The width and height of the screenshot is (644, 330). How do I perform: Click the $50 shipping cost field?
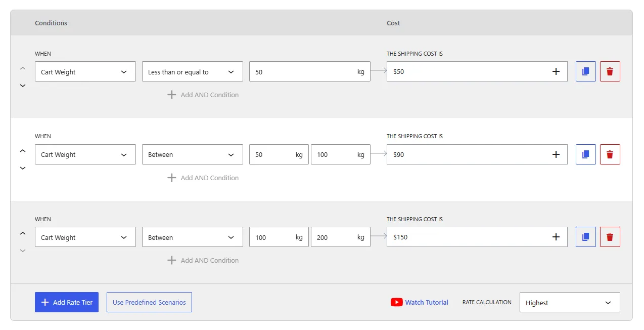(477, 71)
